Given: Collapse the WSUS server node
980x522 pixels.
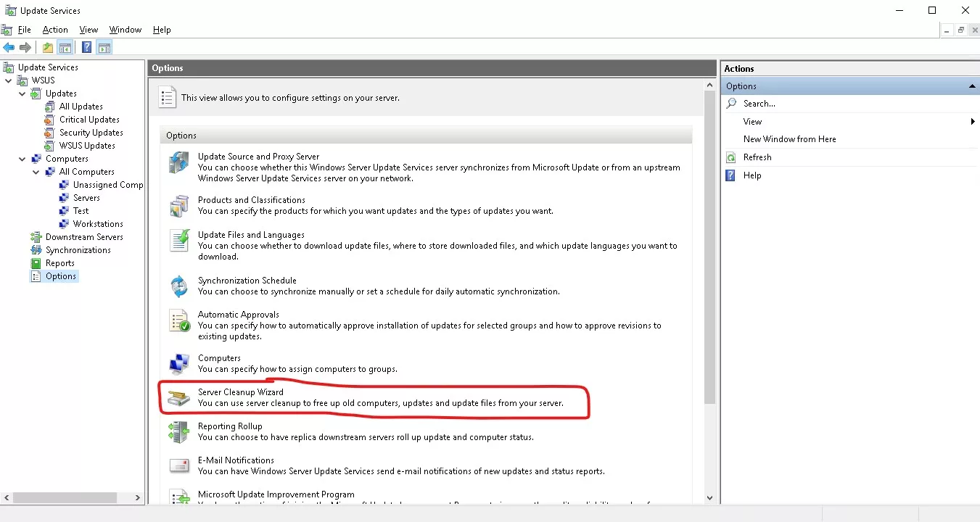Looking at the screenshot, I should click(9, 80).
